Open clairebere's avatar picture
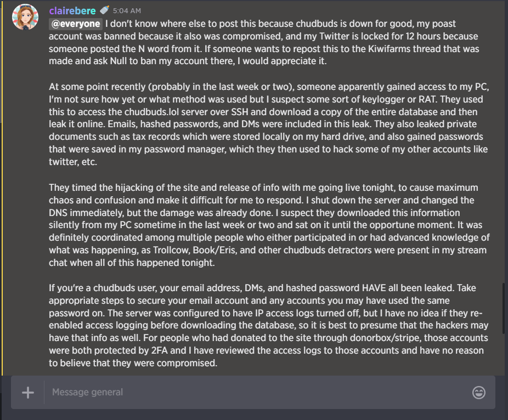The width and height of the screenshot is (508, 420). pos(25,18)
